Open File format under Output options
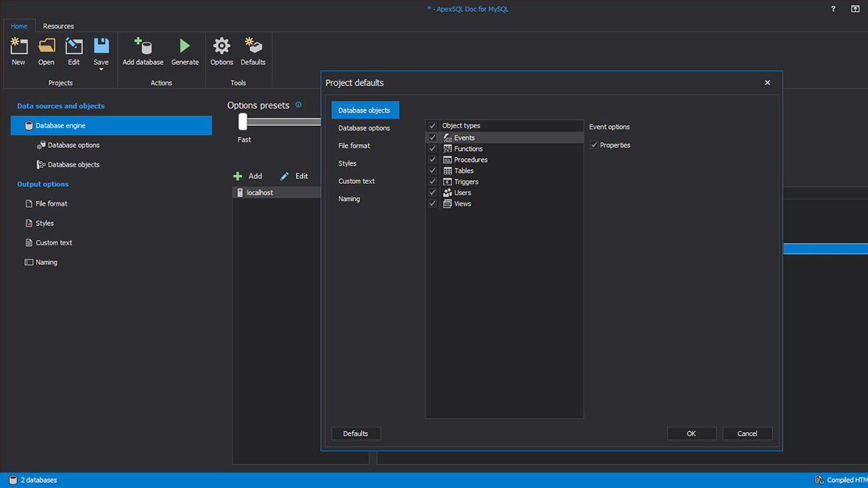Viewport: 868px width, 488px height. (52, 203)
